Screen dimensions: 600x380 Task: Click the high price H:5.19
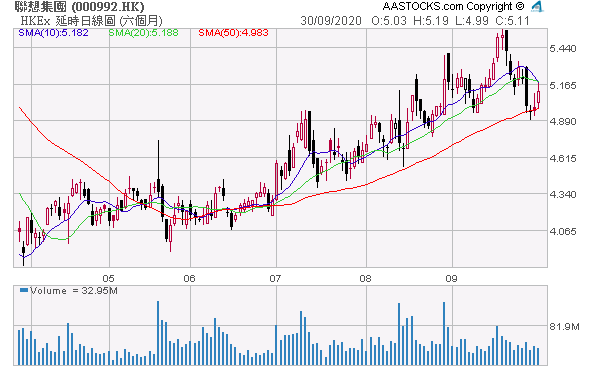(x=431, y=21)
